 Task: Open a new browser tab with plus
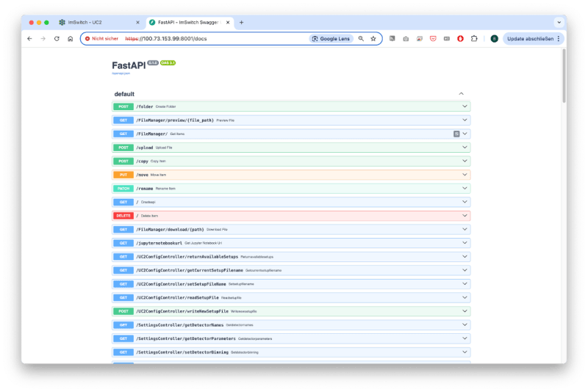pyautogui.click(x=242, y=23)
